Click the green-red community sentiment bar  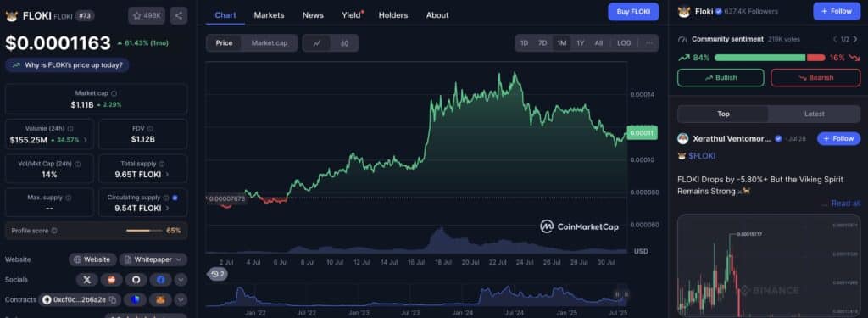tap(770, 58)
